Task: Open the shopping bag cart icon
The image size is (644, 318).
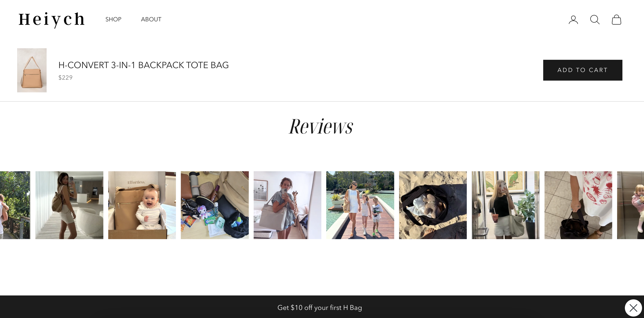Action: pos(617,20)
